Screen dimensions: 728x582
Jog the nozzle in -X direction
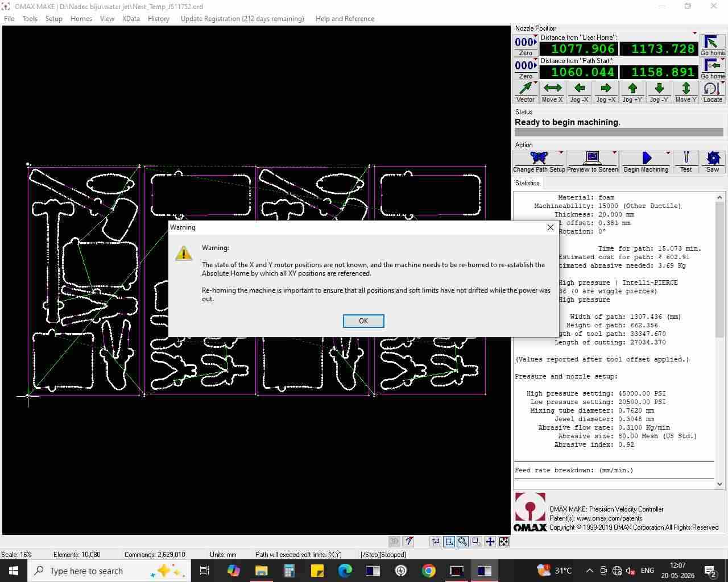click(x=579, y=93)
